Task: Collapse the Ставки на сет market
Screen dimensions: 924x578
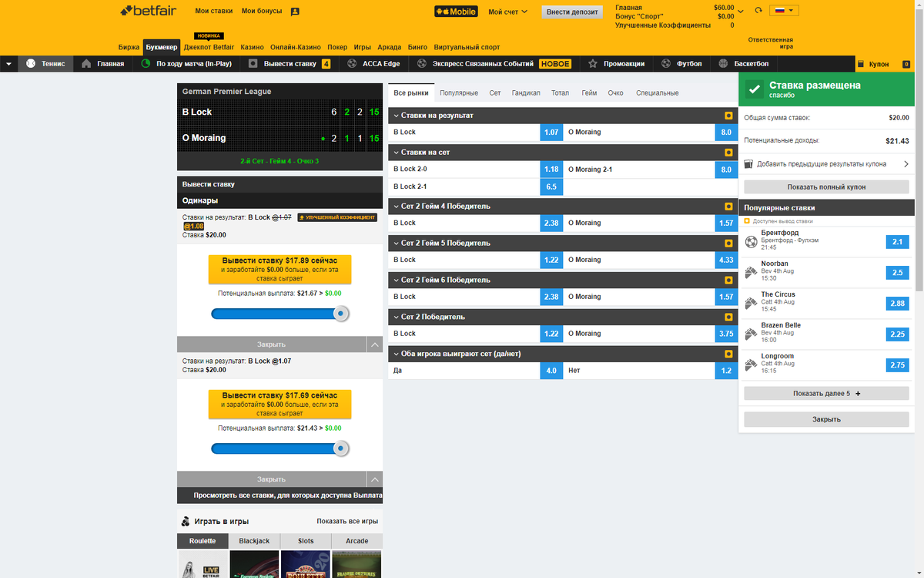Action: click(x=396, y=153)
